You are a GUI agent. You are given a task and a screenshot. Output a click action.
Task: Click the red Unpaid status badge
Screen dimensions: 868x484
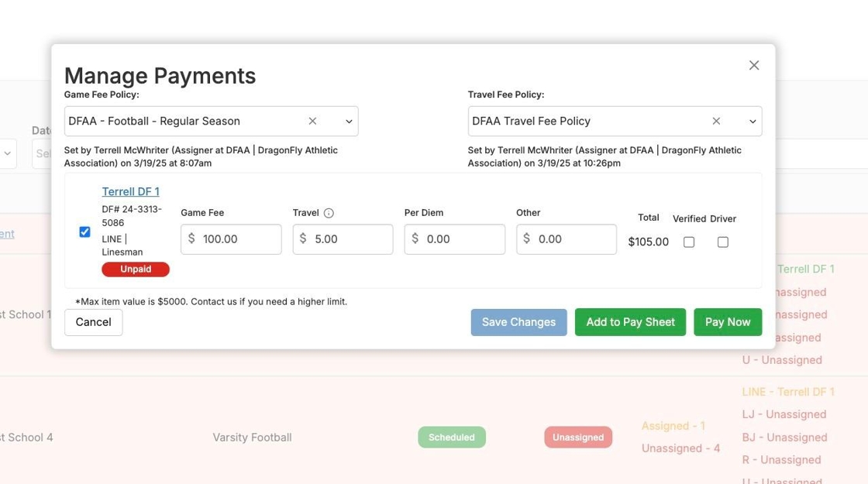coord(135,269)
